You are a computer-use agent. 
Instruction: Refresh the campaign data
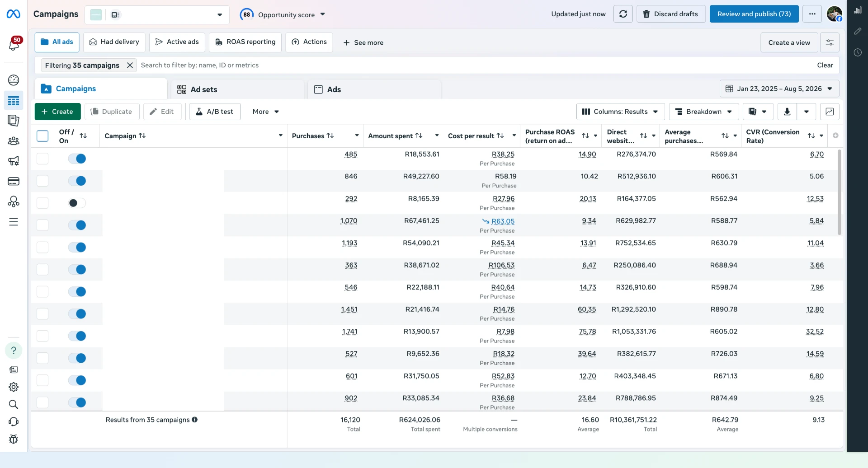[623, 14]
